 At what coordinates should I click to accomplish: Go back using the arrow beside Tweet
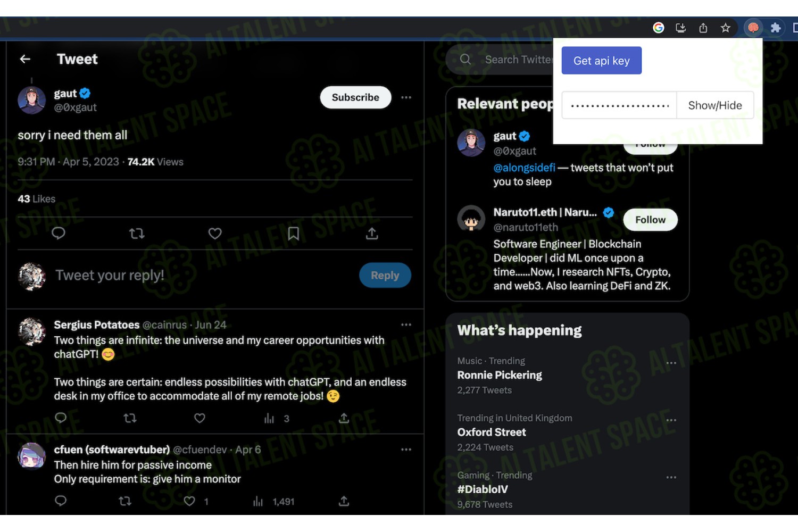tap(25, 59)
